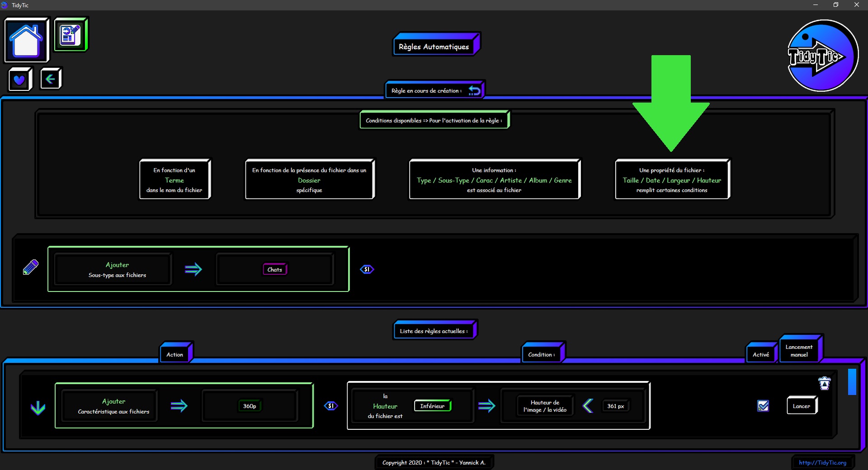Click the arrow after Hauteur Inférieur condition
868x470 pixels.
(x=486, y=406)
